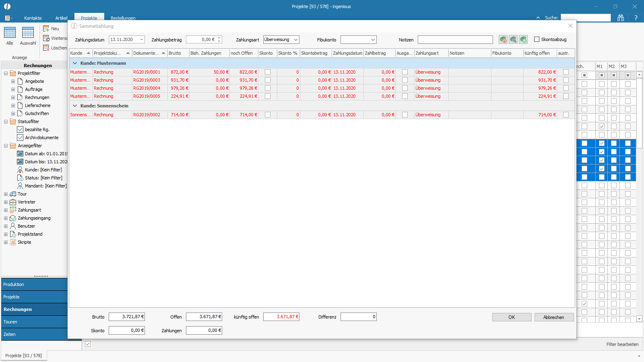Enable the Skontoabzug checkbox
This screenshot has width=644, height=362.
tap(537, 39)
